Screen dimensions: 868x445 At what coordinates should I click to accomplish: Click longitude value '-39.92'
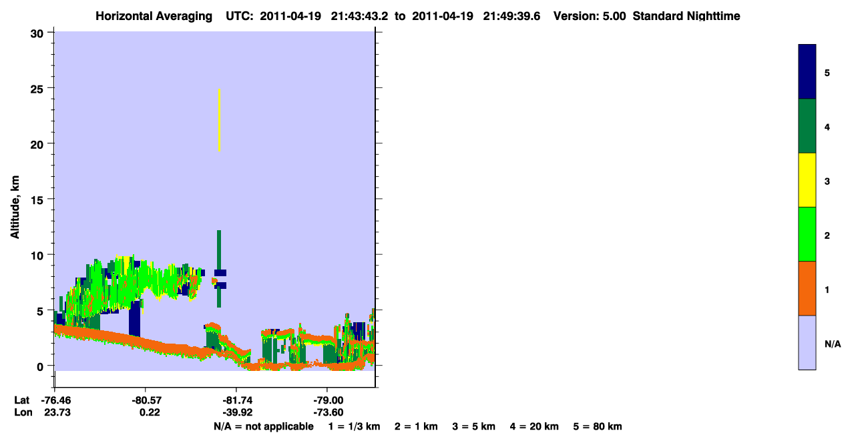point(236,412)
